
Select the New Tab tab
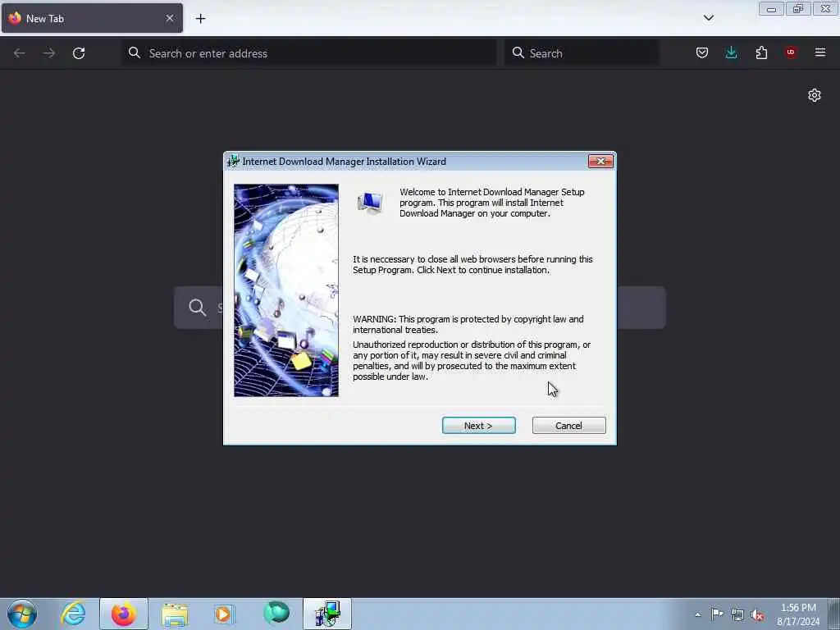coord(92,18)
